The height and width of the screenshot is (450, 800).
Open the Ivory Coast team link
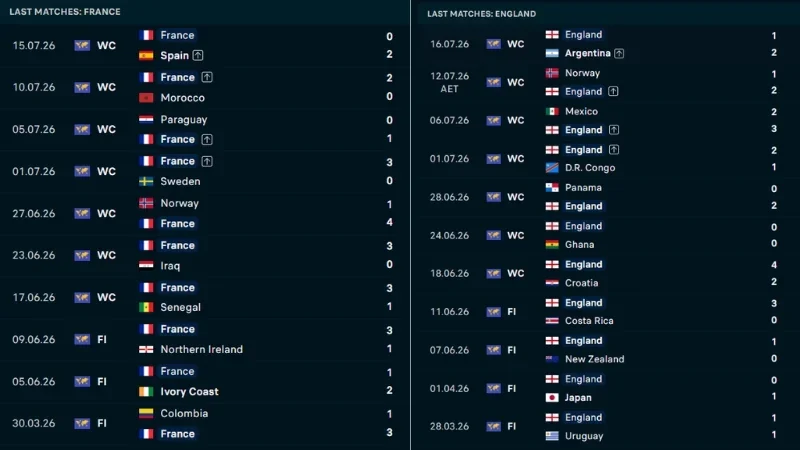189,391
